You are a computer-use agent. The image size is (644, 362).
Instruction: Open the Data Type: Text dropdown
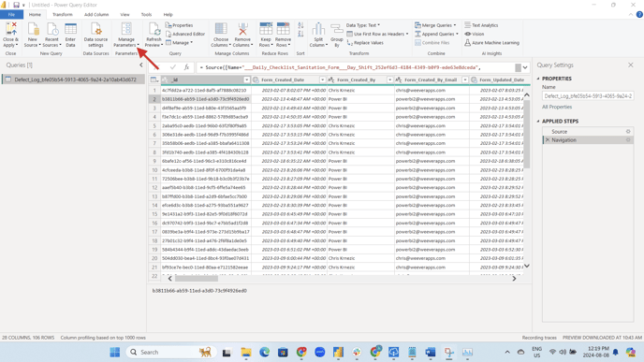pos(363,25)
